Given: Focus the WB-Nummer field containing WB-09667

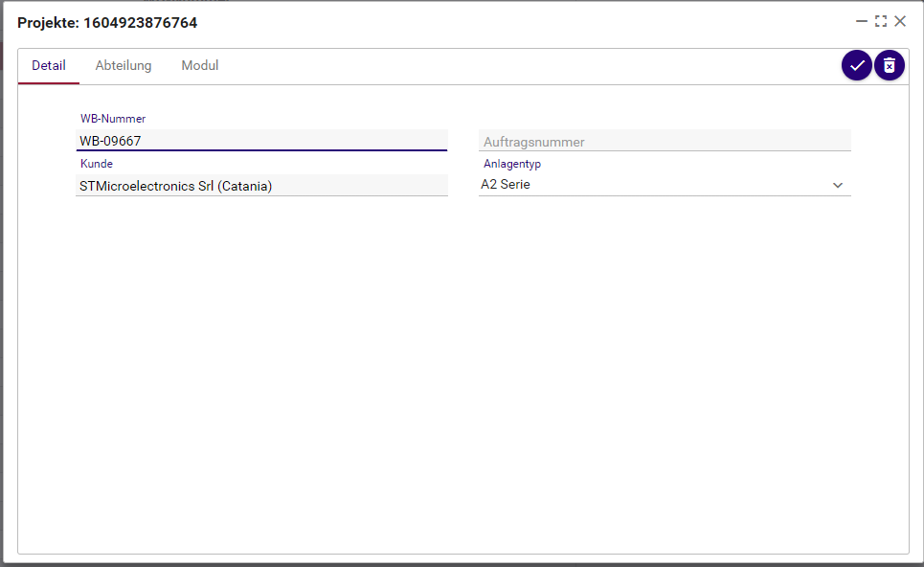Looking at the screenshot, I should (x=261, y=141).
